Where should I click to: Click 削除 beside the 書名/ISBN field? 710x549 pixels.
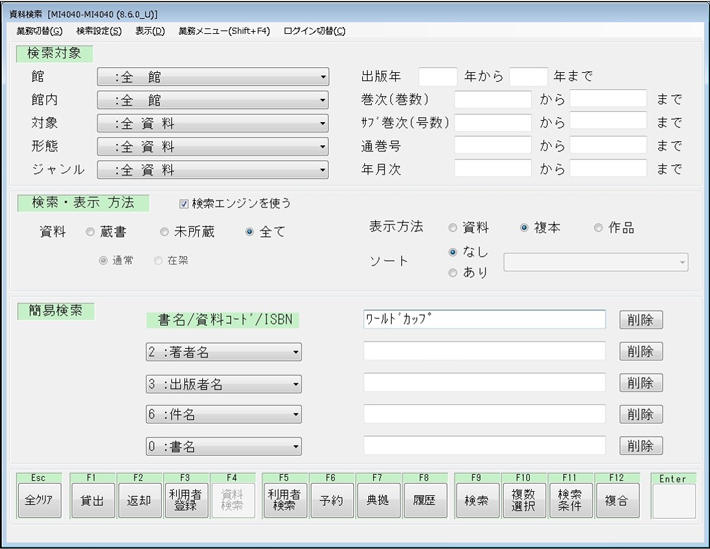(x=641, y=320)
